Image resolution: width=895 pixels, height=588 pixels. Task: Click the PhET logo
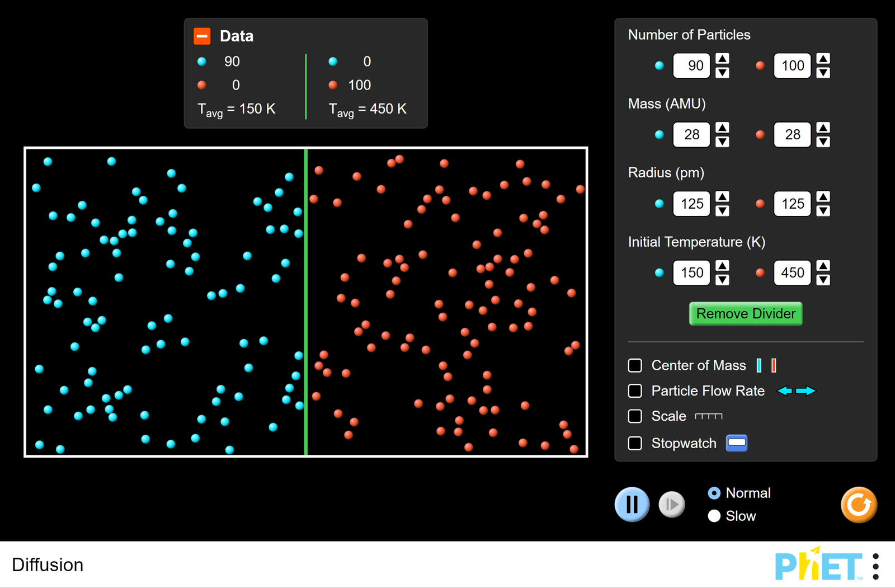pos(818,565)
